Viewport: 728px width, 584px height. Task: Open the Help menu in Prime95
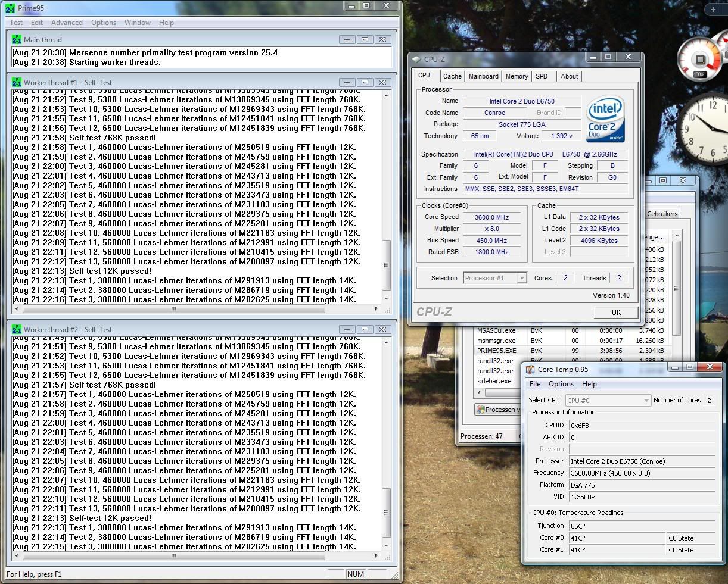pyautogui.click(x=167, y=23)
